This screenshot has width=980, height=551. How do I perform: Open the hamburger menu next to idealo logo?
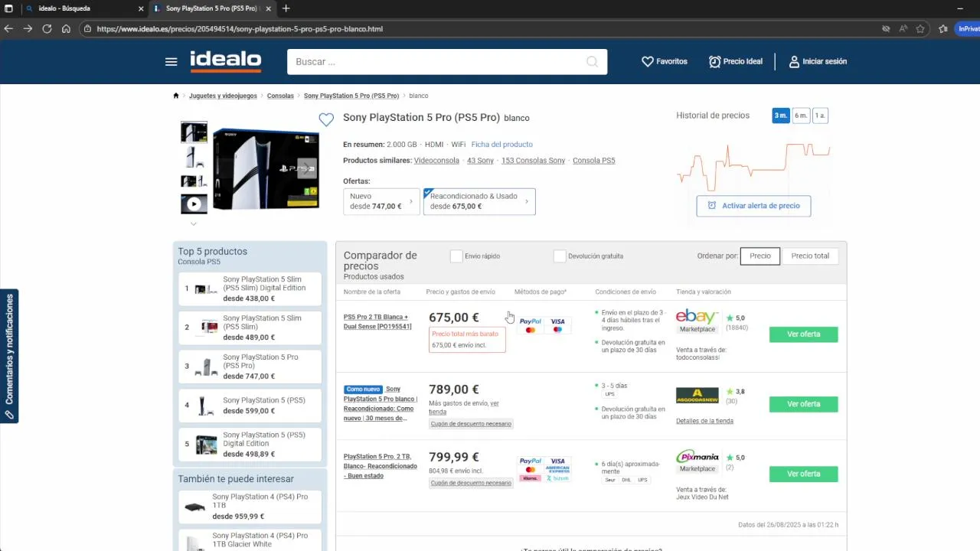(171, 62)
